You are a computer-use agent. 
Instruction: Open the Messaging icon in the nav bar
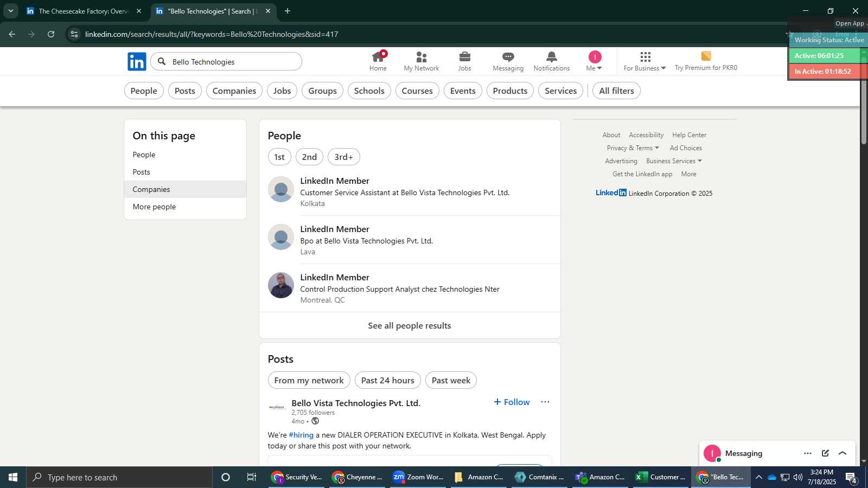pos(508,57)
